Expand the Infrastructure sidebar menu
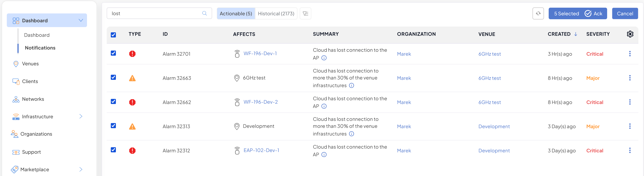The image size is (644, 176). tap(81, 116)
